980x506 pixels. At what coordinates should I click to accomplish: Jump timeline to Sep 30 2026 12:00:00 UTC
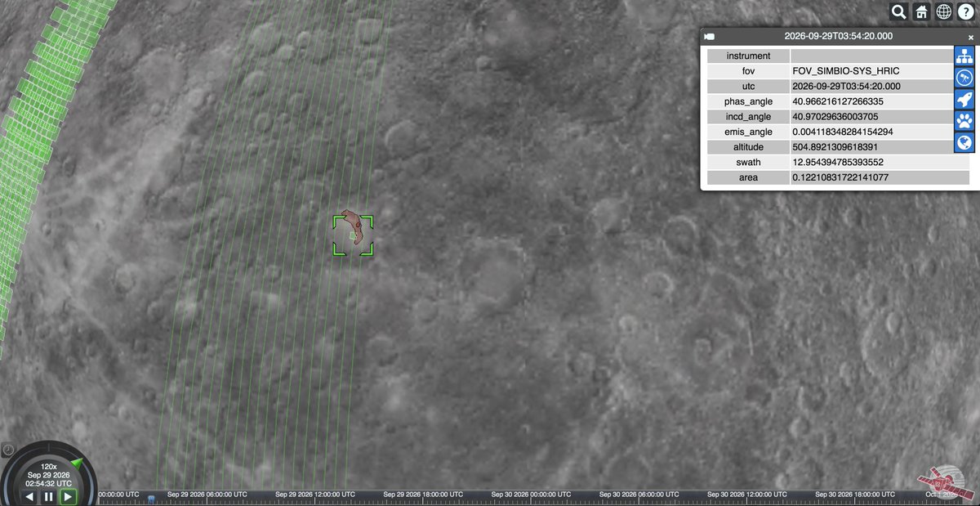coord(747,495)
